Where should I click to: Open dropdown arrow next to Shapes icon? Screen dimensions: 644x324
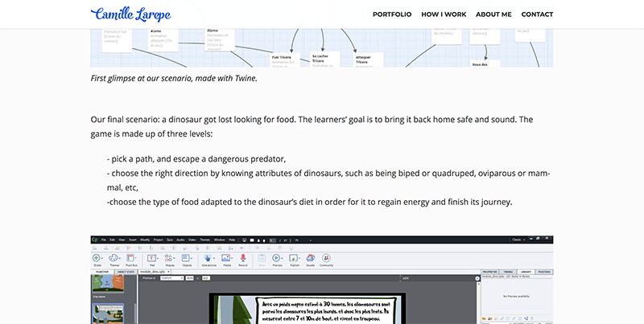point(174,258)
